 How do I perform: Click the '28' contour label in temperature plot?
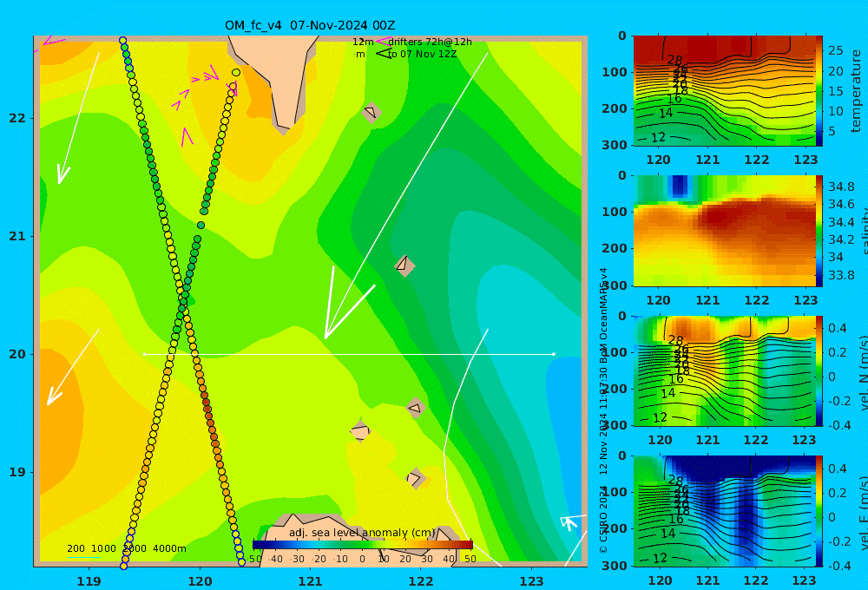(674, 60)
